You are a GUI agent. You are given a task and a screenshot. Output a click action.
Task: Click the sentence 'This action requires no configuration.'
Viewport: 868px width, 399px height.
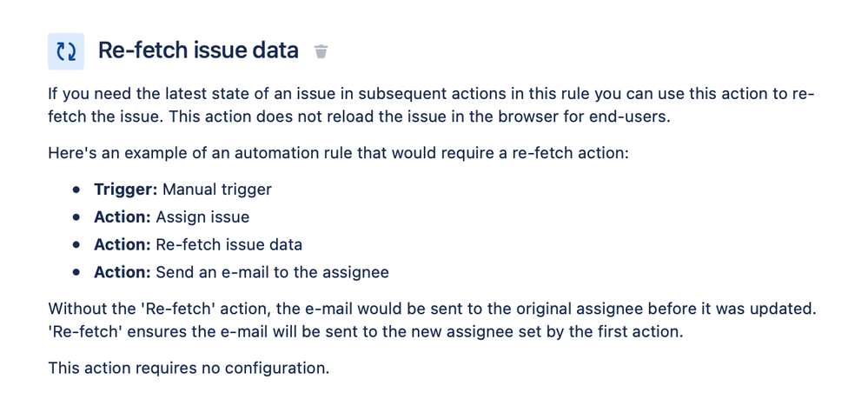tap(189, 368)
